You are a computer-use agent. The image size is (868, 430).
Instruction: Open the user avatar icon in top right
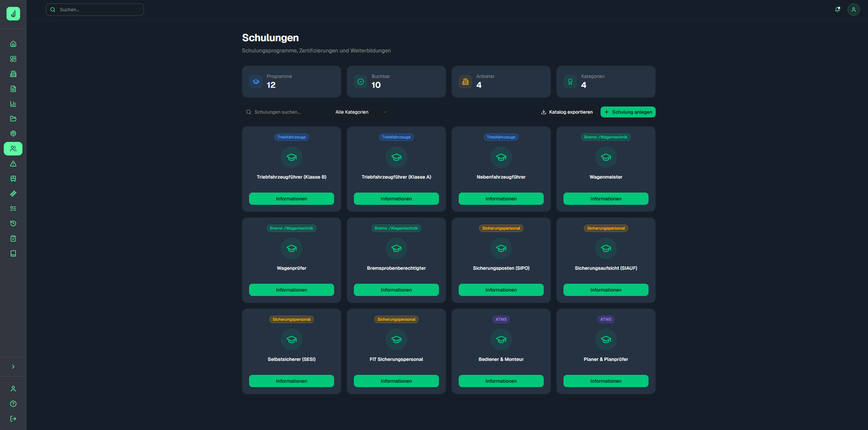[853, 9]
